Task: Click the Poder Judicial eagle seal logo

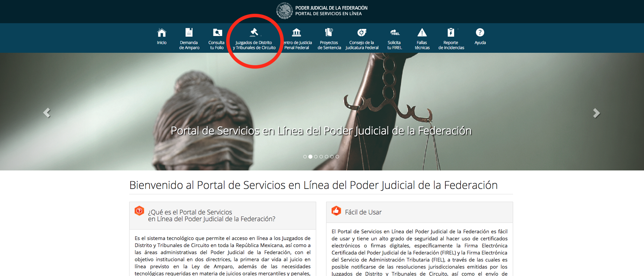Action: (x=284, y=10)
